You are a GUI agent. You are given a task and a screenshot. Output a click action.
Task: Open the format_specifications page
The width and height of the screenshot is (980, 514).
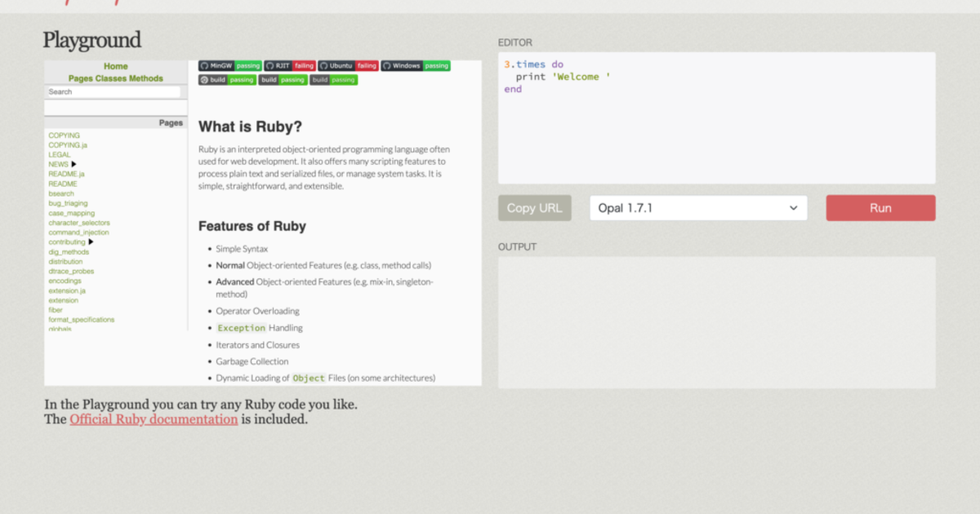click(x=81, y=320)
